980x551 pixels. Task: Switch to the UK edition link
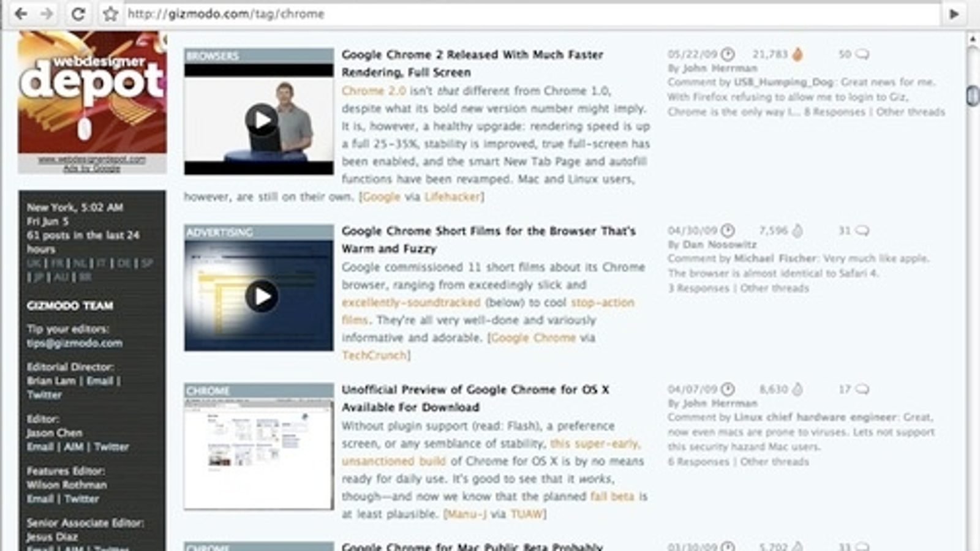(x=34, y=263)
